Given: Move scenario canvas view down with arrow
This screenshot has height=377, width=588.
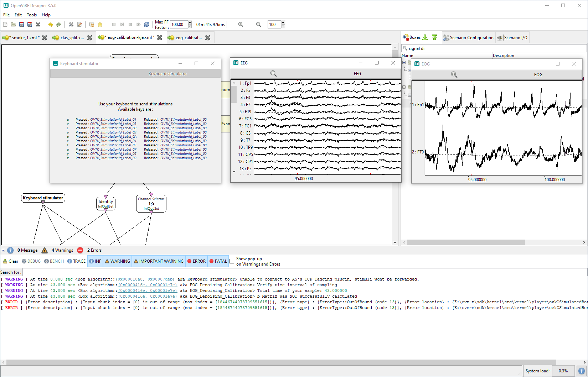Looking at the screenshot, I should pos(395,242).
